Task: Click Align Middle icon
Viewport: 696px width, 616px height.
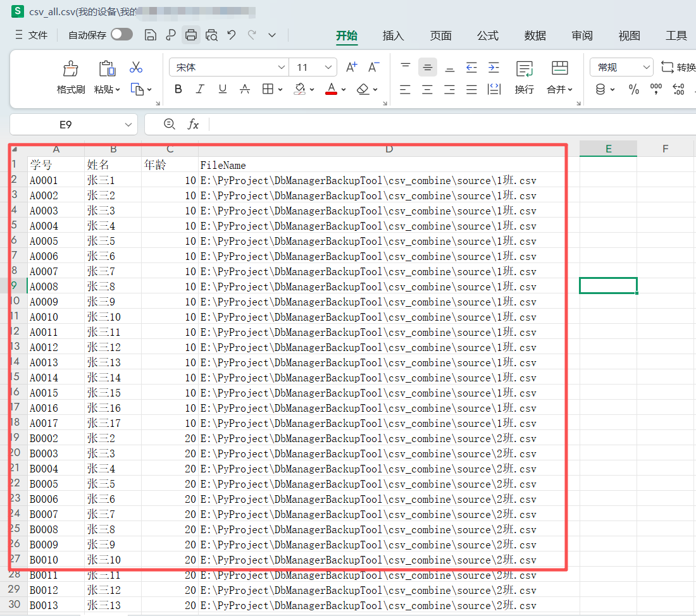Action: click(x=428, y=68)
